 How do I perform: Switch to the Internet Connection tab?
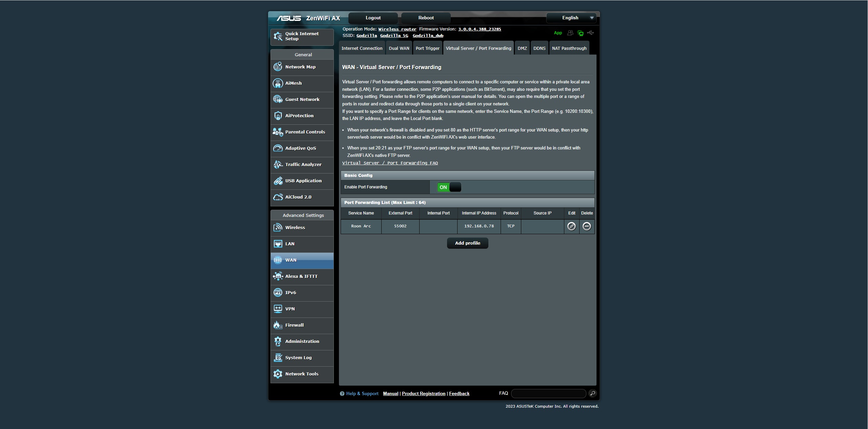362,48
